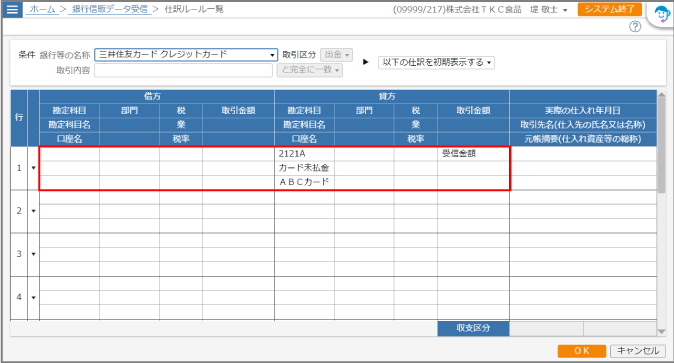Click row number 3 cell
674x363 pixels.
click(19, 254)
